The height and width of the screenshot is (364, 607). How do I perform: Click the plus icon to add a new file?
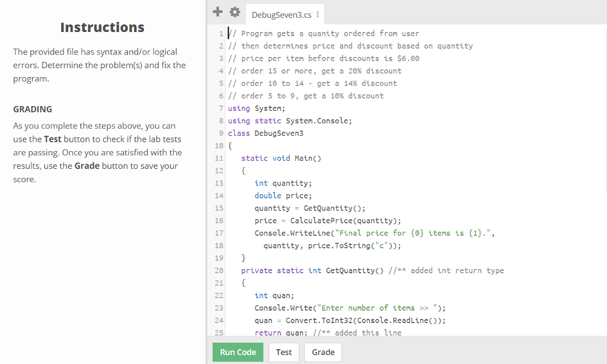217,11
